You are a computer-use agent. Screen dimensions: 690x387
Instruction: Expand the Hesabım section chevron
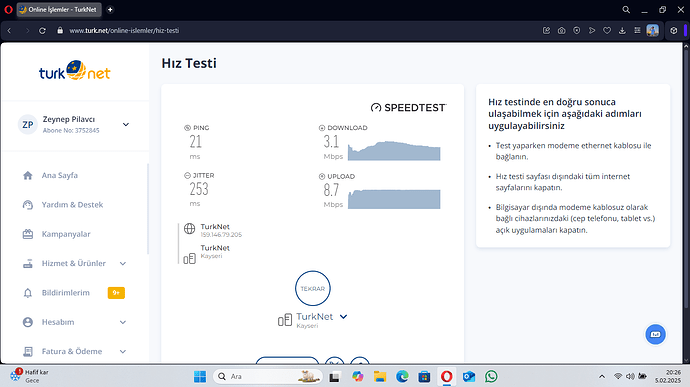point(123,322)
